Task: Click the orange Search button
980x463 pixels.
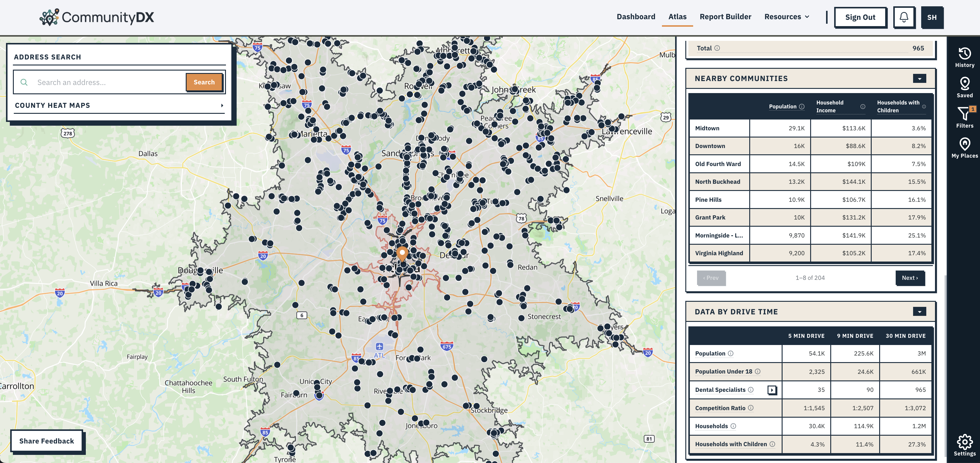Action: (204, 82)
